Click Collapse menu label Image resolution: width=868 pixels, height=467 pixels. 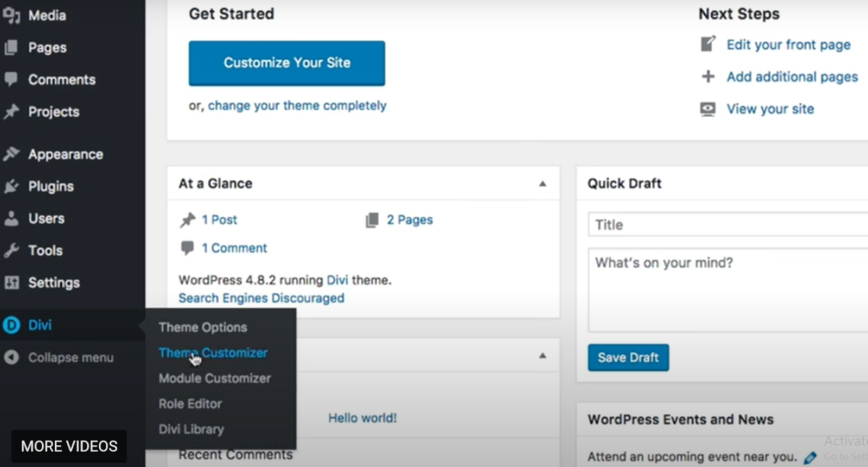[x=71, y=358]
